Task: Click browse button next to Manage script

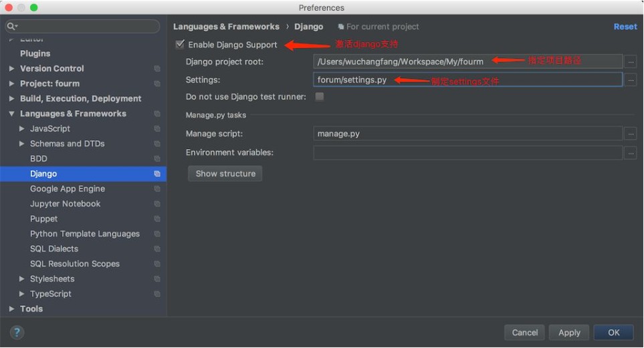Action: click(630, 134)
